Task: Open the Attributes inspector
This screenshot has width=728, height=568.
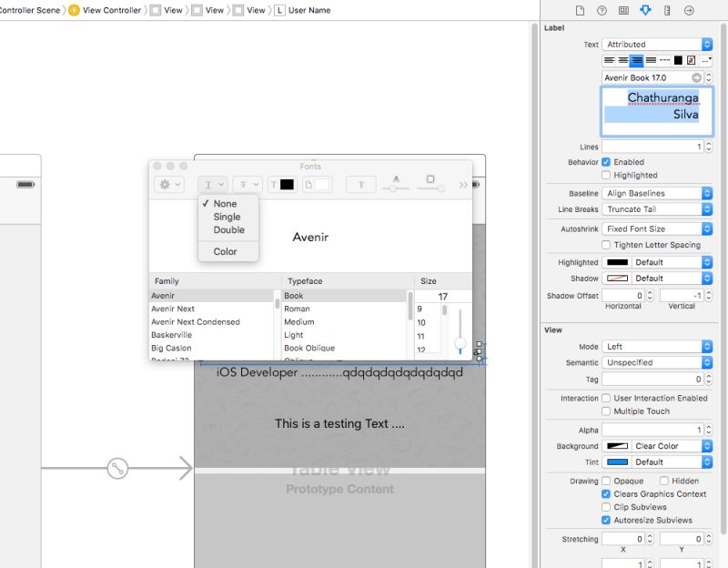Action: (645, 10)
